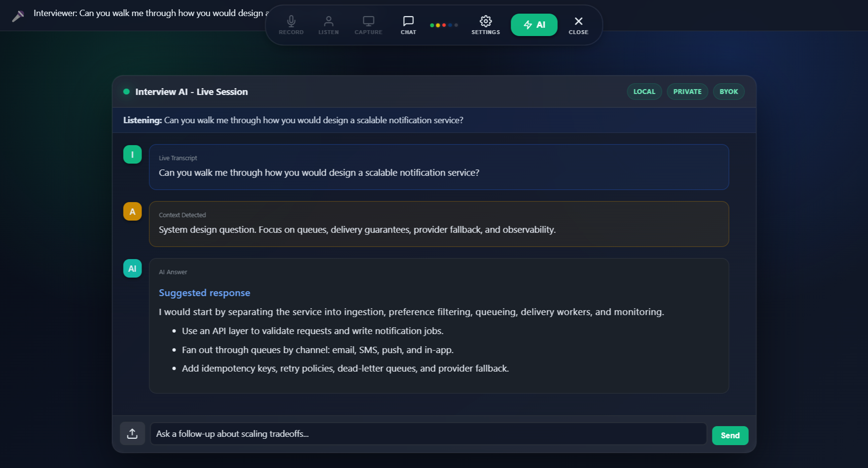The width and height of the screenshot is (868, 468).
Task: Click the transcript question in Live Transcript card
Action: [319, 173]
